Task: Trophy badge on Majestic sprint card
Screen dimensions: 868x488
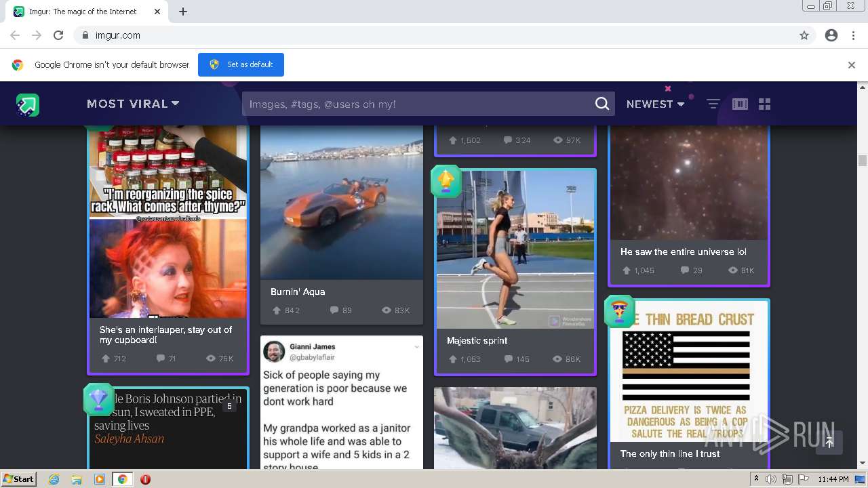Action: tap(446, 181)
